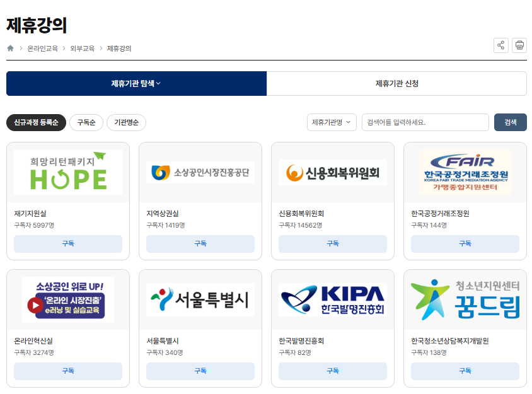Open the 소상공인시장진흥공단 logo thumbnail
This screenshot has width=532, height=394.
200,172
